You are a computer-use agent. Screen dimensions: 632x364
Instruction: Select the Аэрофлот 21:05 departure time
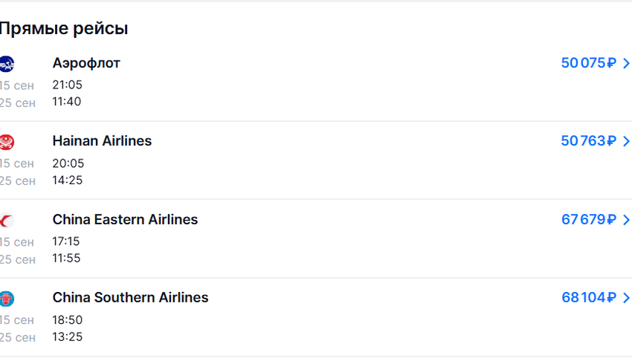tap(67, 85)
